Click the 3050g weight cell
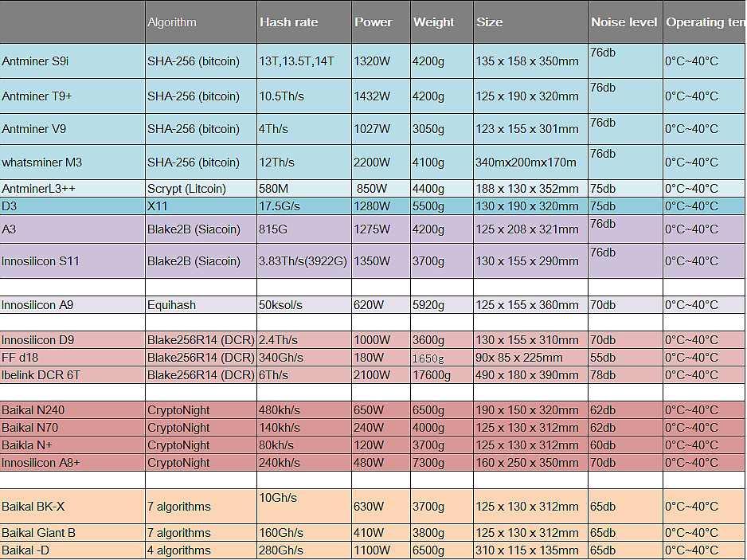 tap(442, 129)
